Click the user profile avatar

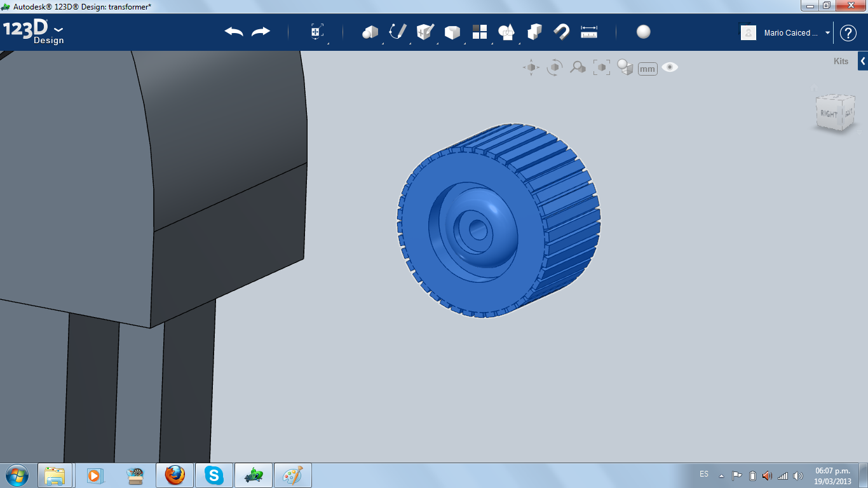[x=749, y=32]
